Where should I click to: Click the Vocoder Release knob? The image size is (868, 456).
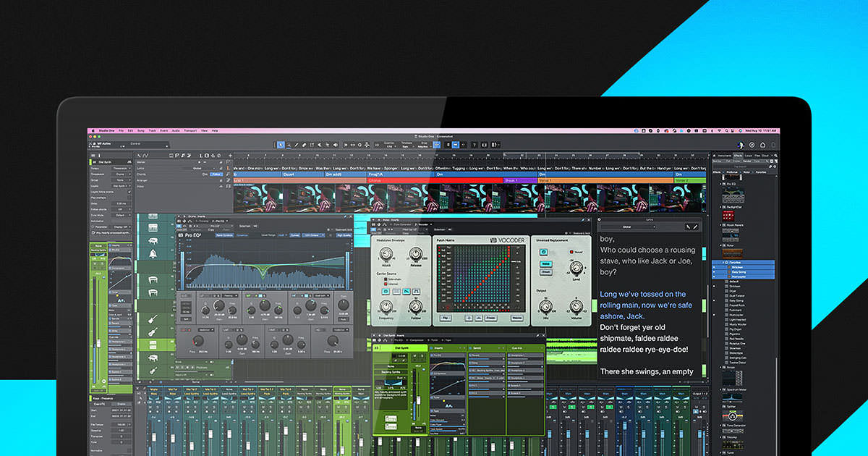click(416, 254)
